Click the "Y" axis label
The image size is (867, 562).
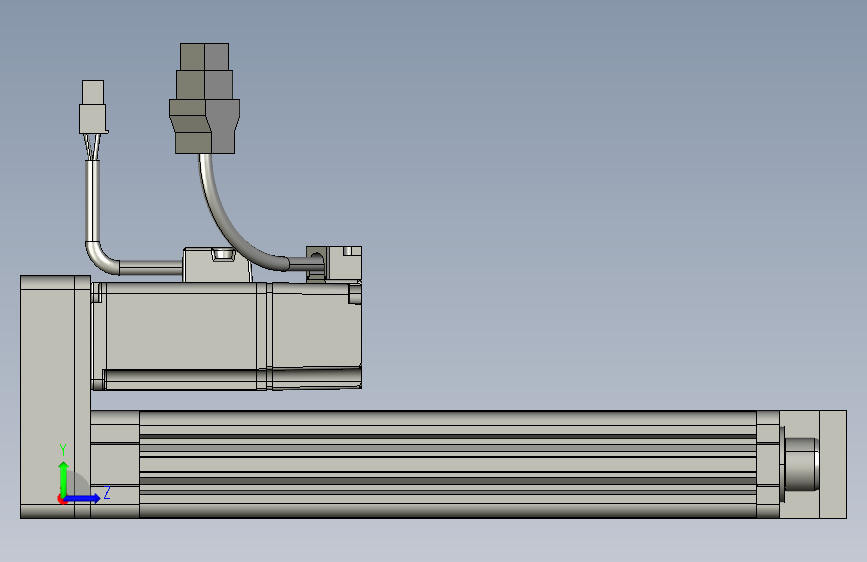click(63, 450)
